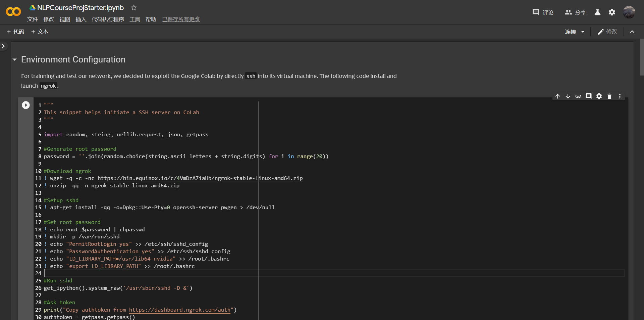
Task: Add a new code cell with +代码
Action: tap(15, 32)
